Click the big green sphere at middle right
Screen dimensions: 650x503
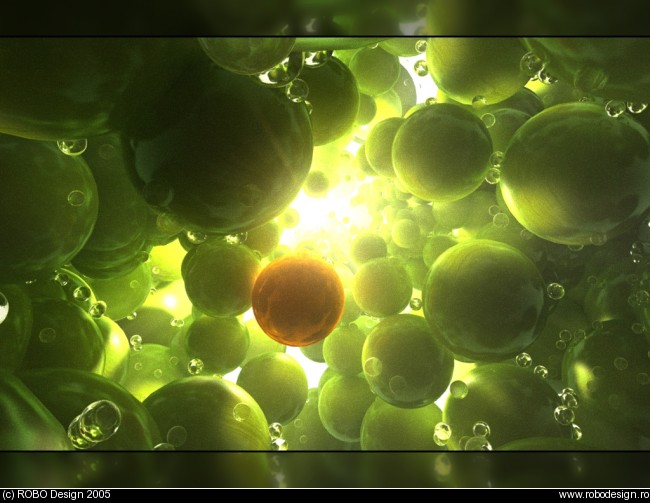(483, 300)
